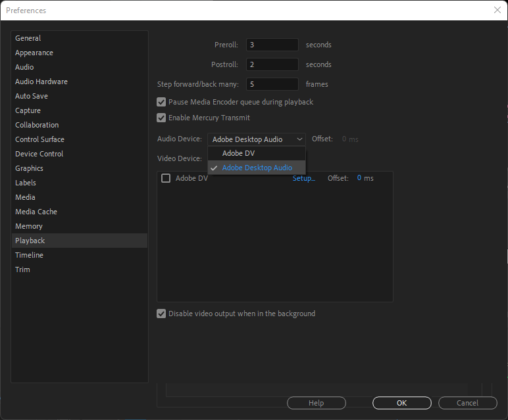Choose Adobe DV from the audio device list
This screenshot has width=508, height=420.
pos(256,153)
